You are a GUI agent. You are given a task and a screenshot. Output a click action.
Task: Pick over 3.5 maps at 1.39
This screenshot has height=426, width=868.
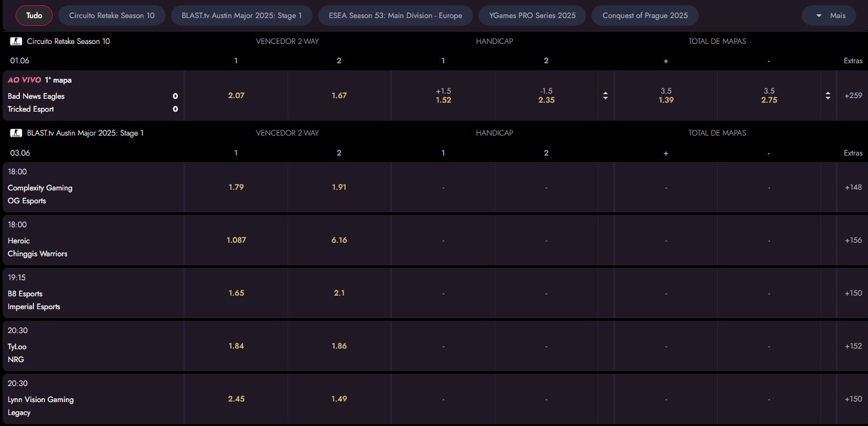[666, 96]
